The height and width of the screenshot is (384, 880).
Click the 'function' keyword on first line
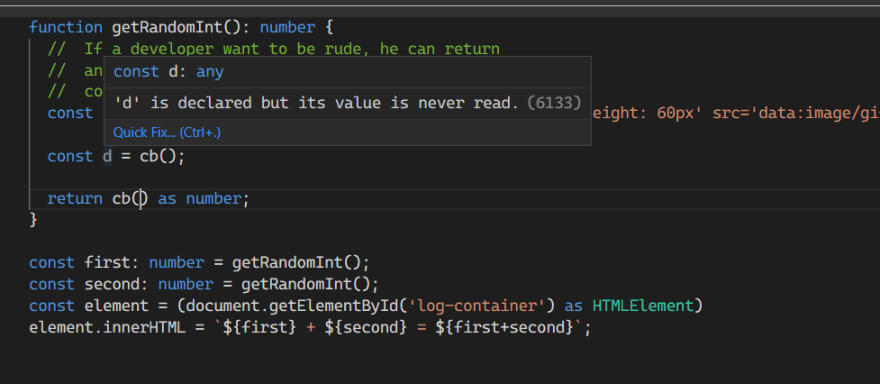[x=66, y=27]
